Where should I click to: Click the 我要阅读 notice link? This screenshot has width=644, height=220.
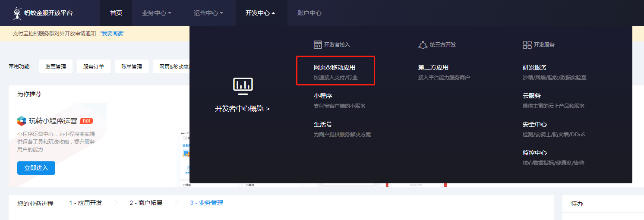[112, 34]
